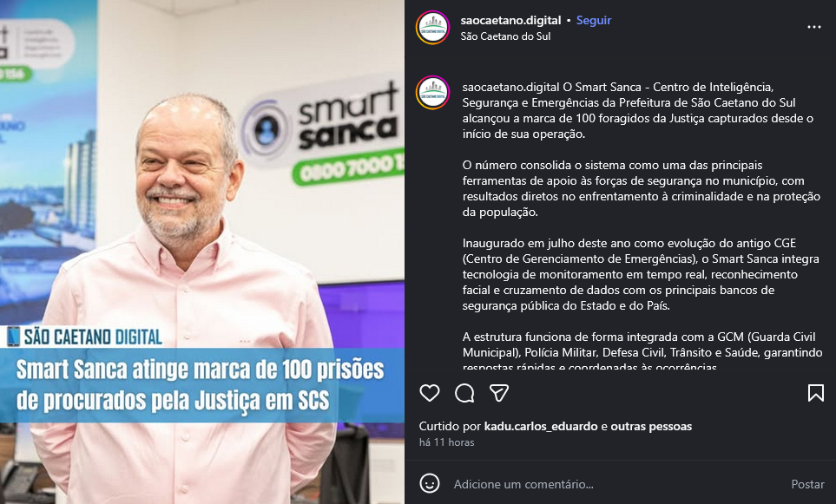Show the outras pessoas likes list
836x504 pixels.
[651, 426]
